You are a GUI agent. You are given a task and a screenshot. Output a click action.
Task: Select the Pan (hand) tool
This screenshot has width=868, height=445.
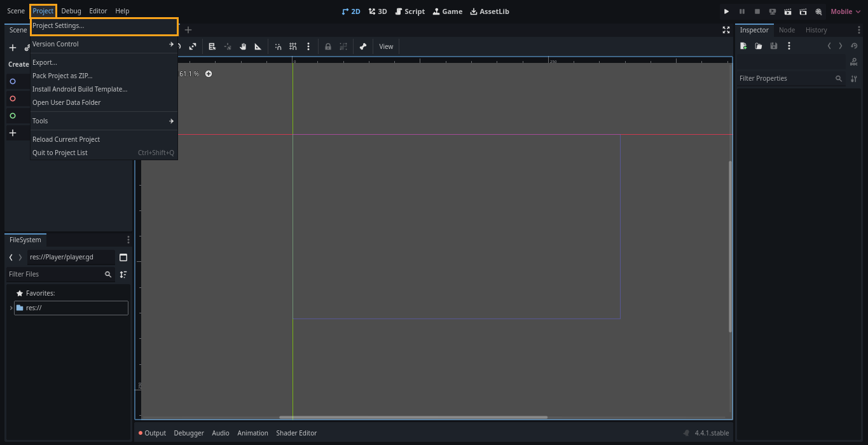(x=243, y=46)
